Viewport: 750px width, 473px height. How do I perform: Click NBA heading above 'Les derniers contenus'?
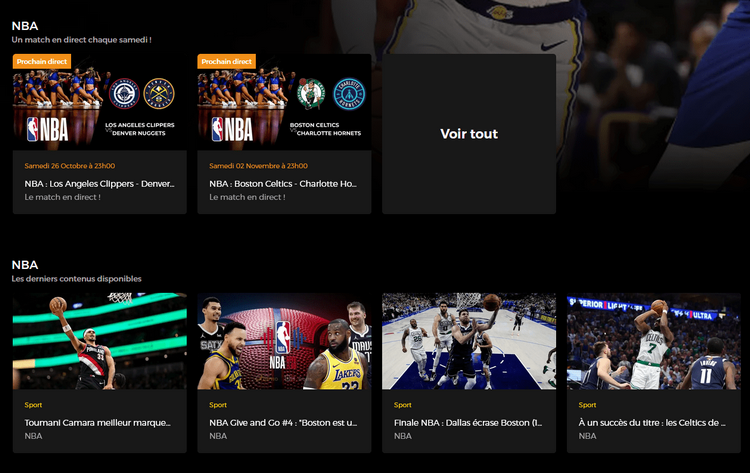pos(25,265)
